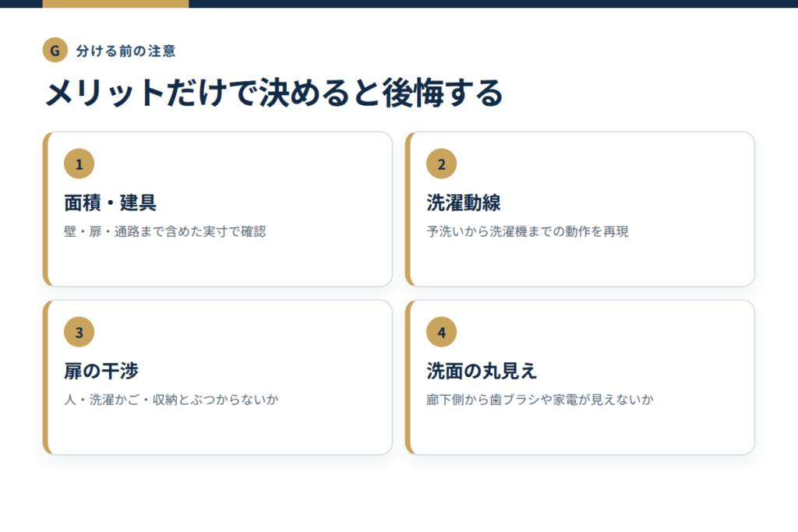798x532 pixels.
Task: Select the number 4 circle badge
Action: click(x=441, y=332)
